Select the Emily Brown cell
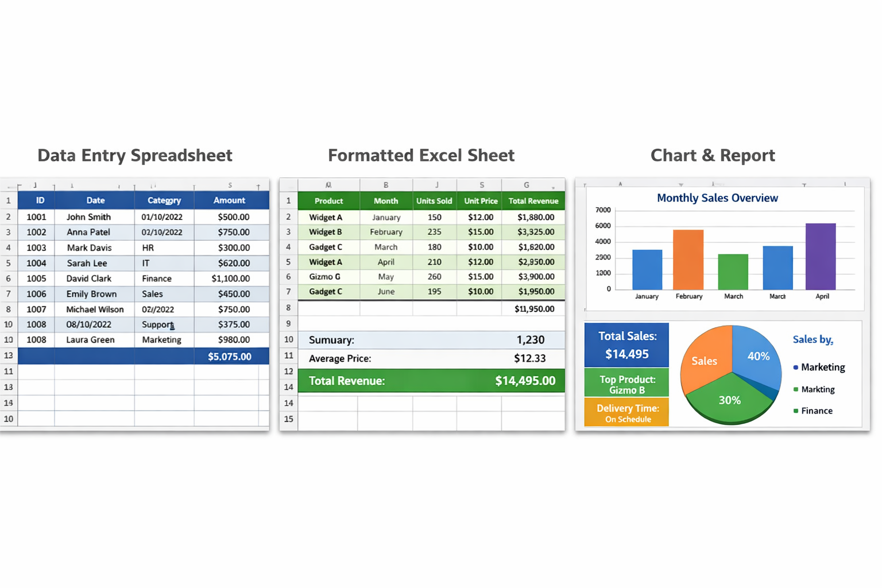This screenshot has height=588, width=882. (x=91, y=294)
